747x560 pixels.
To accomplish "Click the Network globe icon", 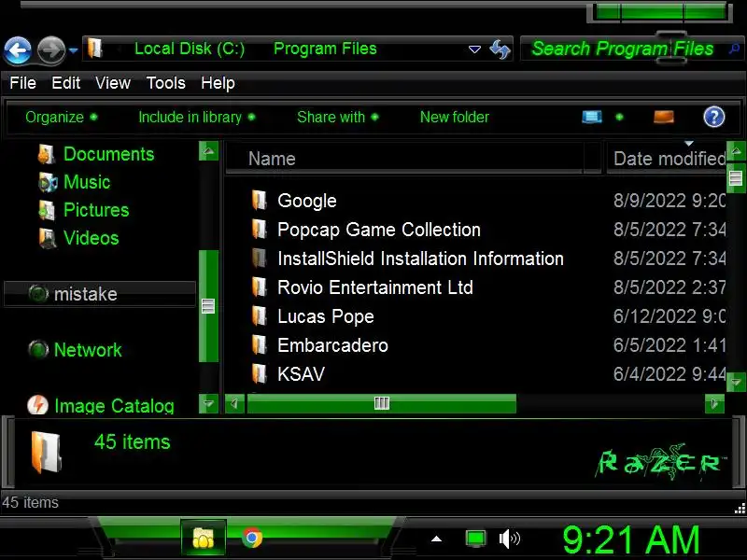I will pos(38,349).
